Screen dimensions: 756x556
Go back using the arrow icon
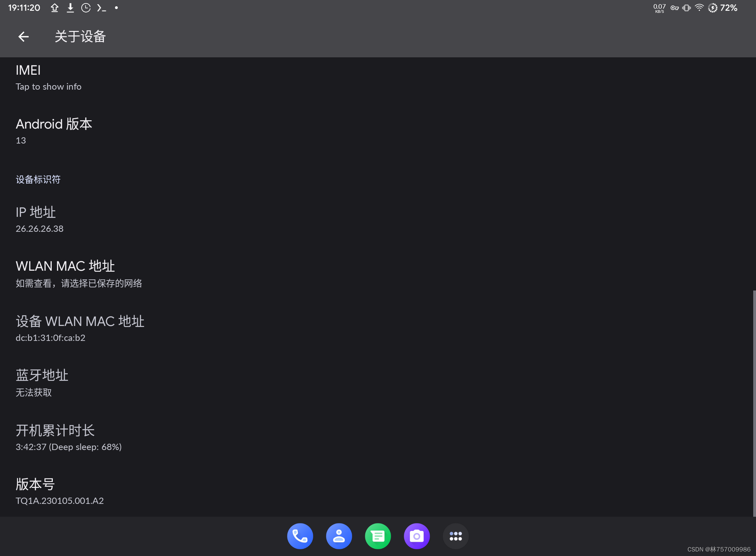pyautogui.click(x=23, y=36)
